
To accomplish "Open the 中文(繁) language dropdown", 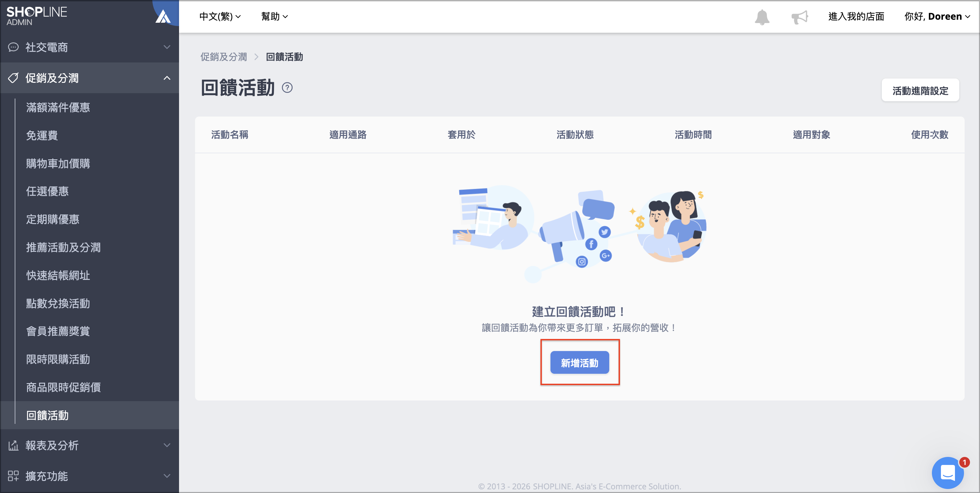I will click(220, 17).
